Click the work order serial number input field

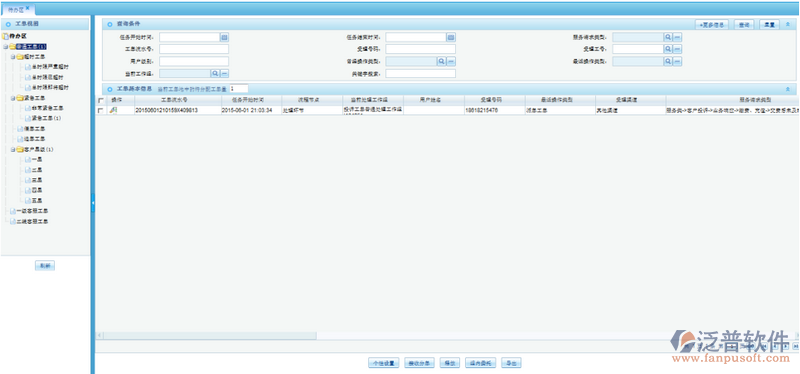pyautogui.click(x=194, y=49)
